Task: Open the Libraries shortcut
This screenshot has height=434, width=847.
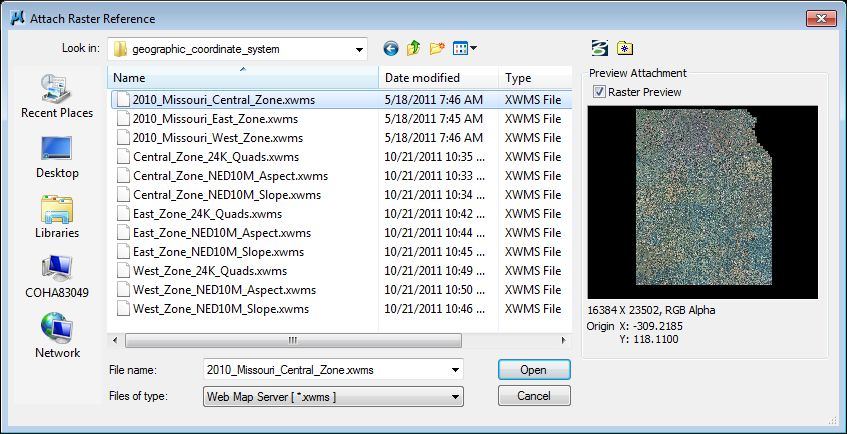Action: click(x=57, y=217)
